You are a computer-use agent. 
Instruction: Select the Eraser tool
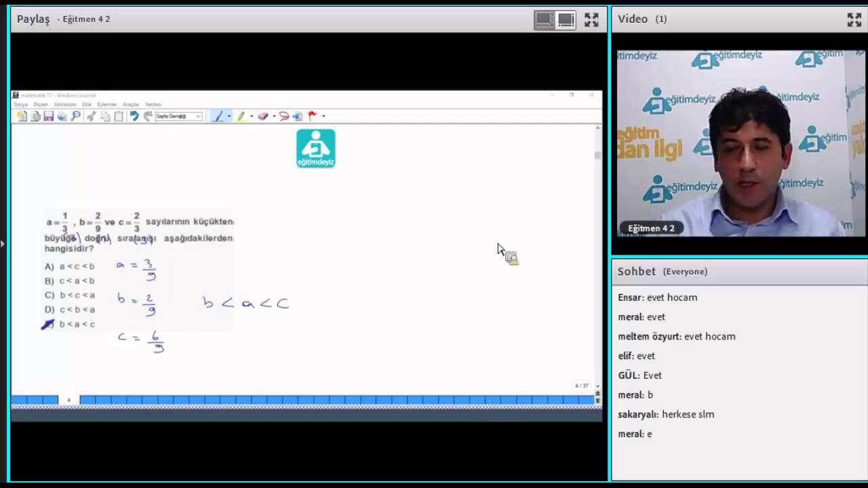(x=263, y=117)
